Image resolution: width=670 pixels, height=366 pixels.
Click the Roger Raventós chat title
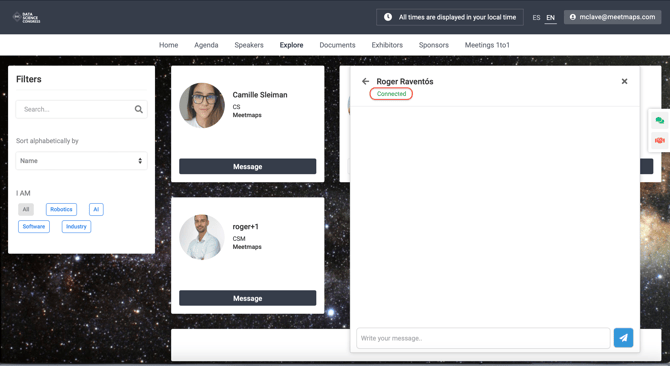[x=405, y=81]
